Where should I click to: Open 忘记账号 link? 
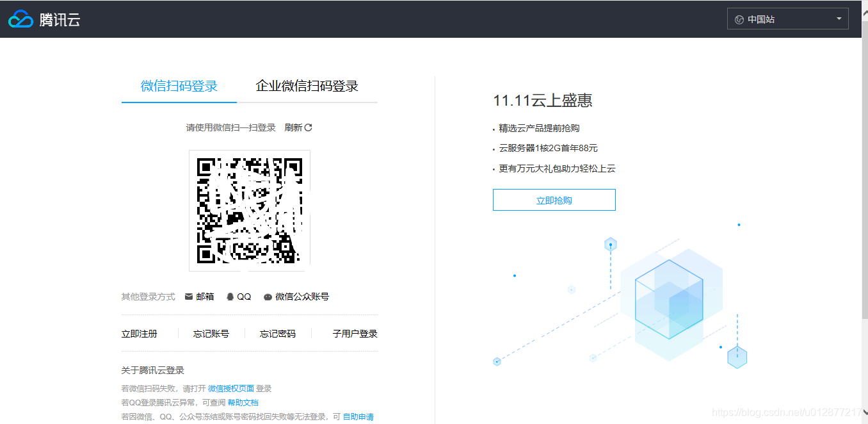(211, 334)
